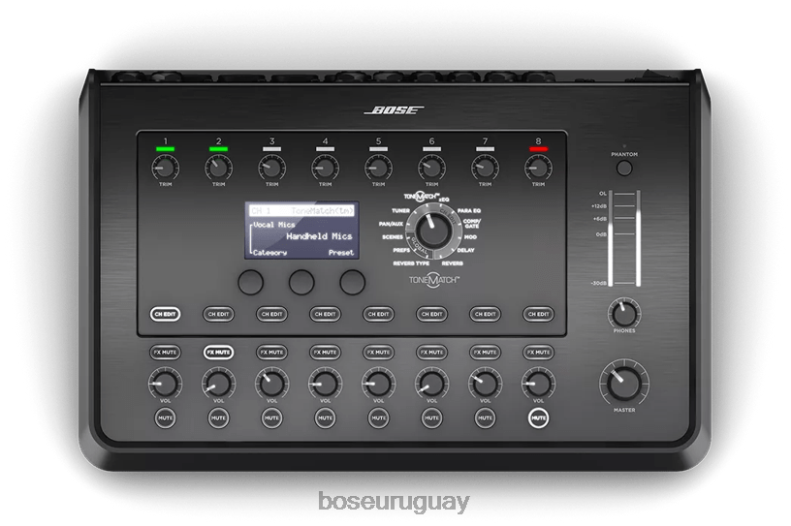Select CH EDIT for channel 2

coord(218,314)
